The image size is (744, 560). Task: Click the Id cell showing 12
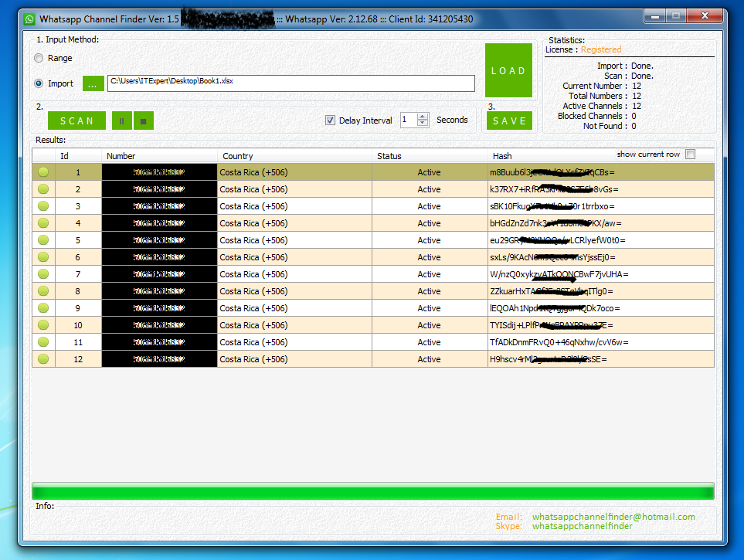click(x=78, y=359)
